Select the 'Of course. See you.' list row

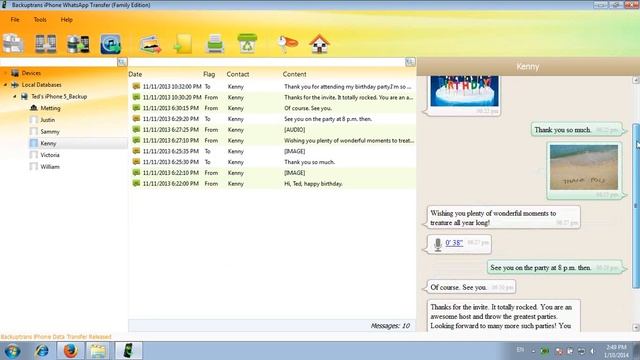[272, 108]
